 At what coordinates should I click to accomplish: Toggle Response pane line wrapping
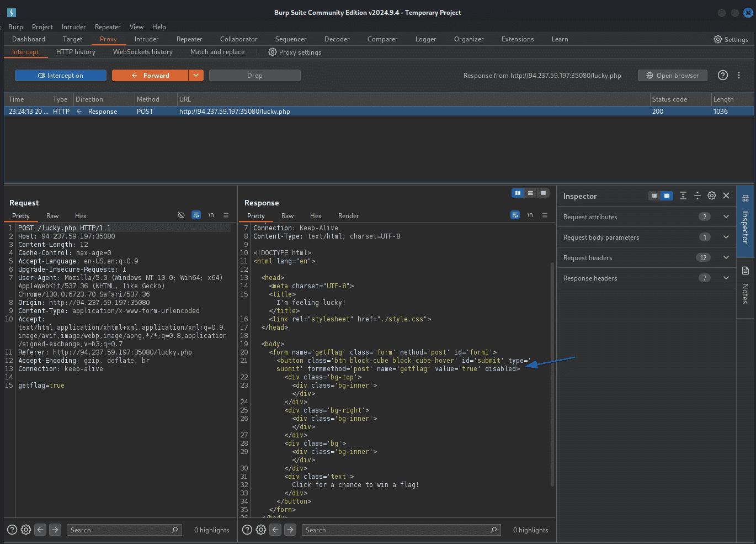[x=515, y=215]
